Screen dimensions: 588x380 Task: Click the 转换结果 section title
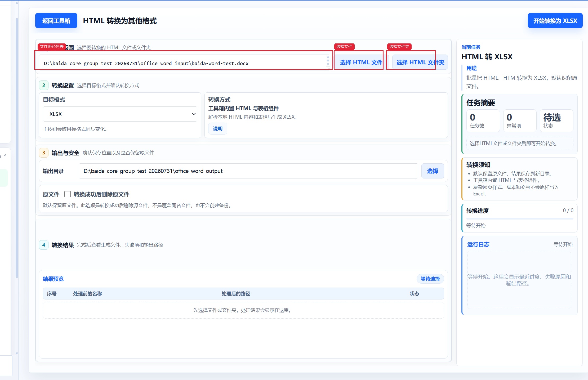tap(63, 245)
